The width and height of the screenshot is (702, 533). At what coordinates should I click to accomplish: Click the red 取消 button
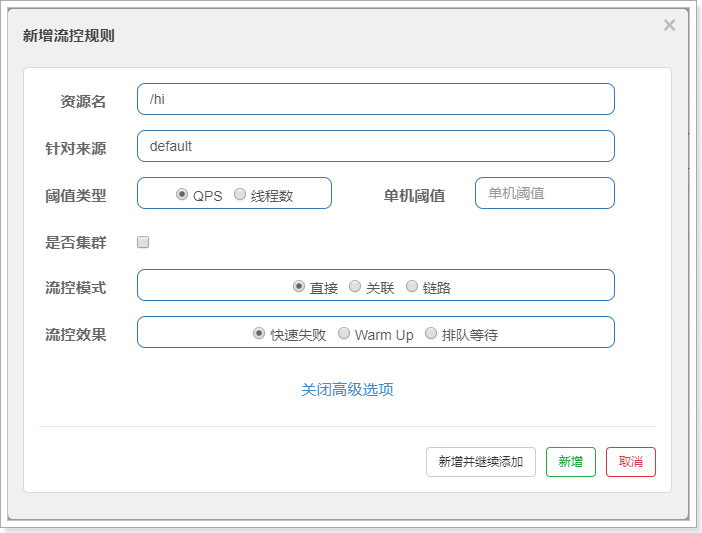click(x=631, y=462)
